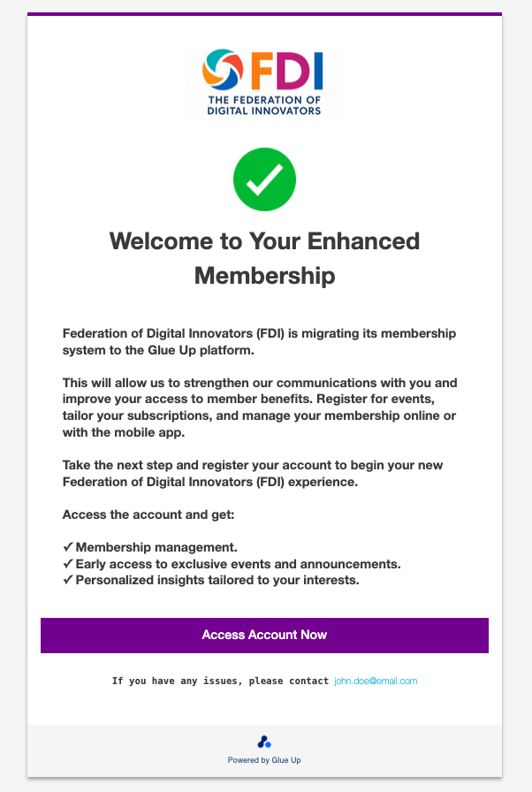
Task: Click the If you have any issues text
Action: click(x=220, y=681)
